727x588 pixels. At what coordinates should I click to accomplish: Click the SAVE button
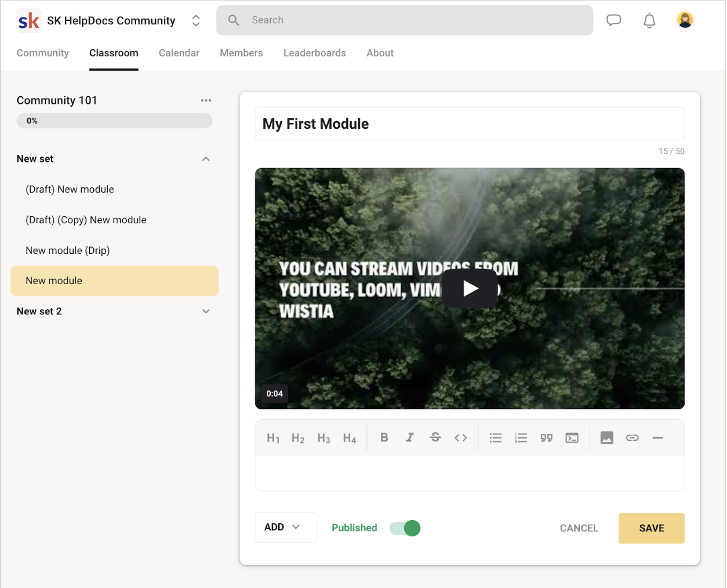tap(652, 528)
